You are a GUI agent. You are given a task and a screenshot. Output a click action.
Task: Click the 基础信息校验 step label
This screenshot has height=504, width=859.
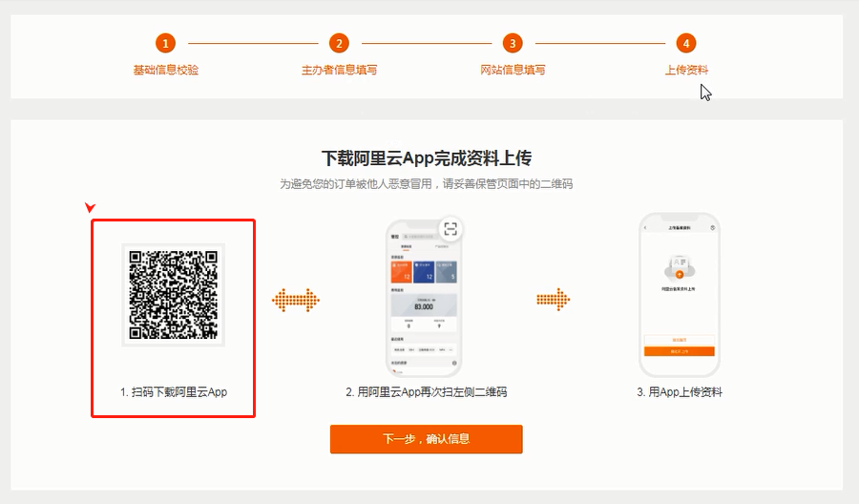click(x=166, y=70)
